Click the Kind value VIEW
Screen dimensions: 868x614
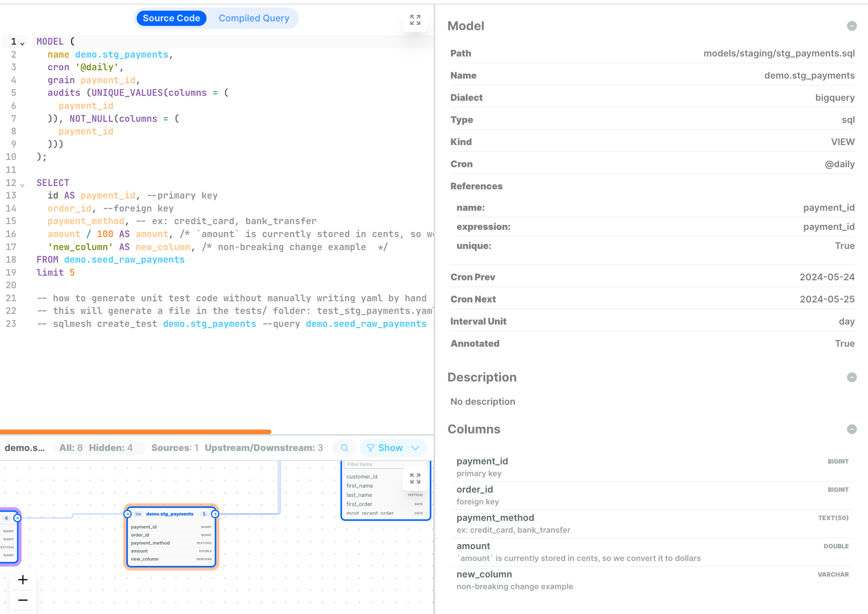[843, 142]
